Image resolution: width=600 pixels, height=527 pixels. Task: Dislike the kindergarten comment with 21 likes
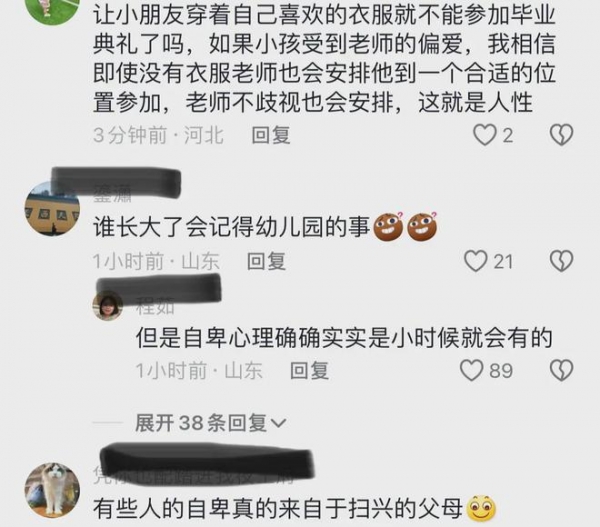click(x=561, y=261)
